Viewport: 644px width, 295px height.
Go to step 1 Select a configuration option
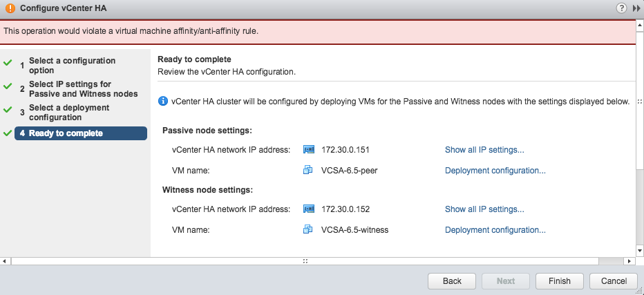coord(73,66)
